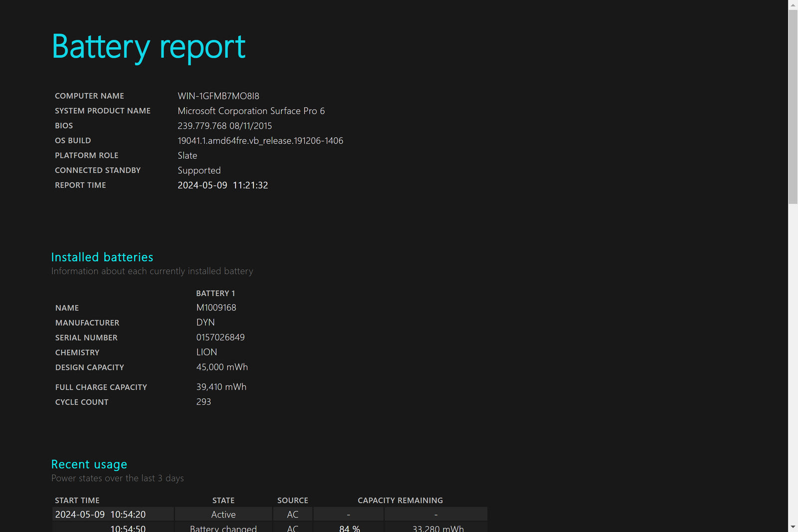Image resolution: width=798 pixels, height=532 pixels.
Task: Click the serial number 0157026849
Action: click(x=220, y=338)
